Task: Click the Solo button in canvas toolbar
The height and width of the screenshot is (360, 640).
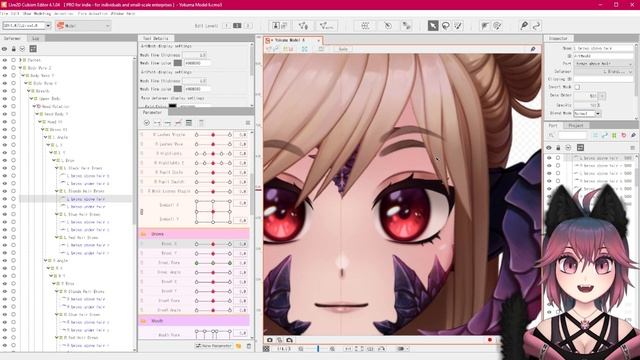Action: pyautogui.click(x=343, y=49)
